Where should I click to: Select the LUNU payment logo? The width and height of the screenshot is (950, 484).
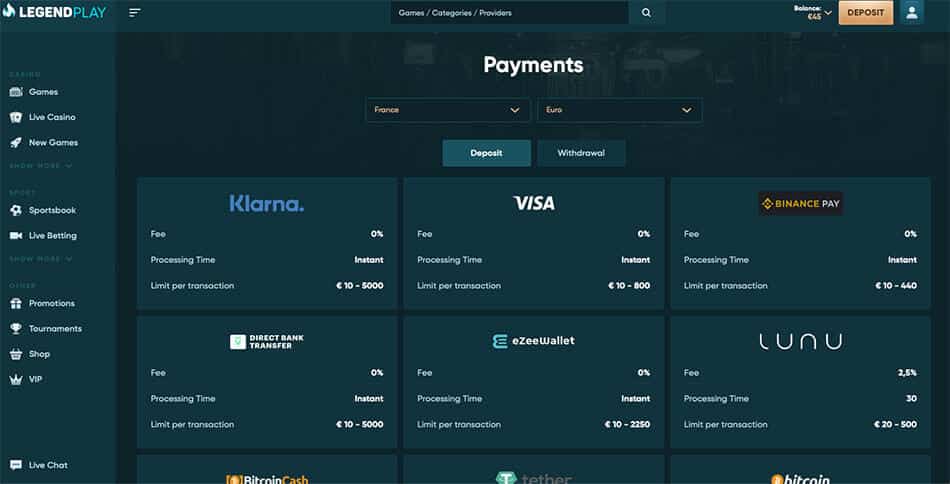pos(800,342)
